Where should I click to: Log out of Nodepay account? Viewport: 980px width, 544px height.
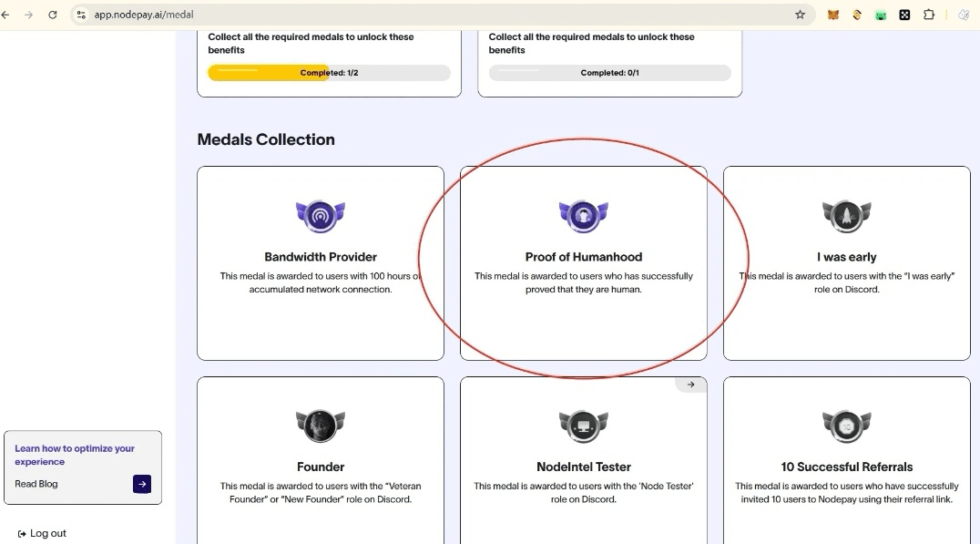tap(42, 533)
